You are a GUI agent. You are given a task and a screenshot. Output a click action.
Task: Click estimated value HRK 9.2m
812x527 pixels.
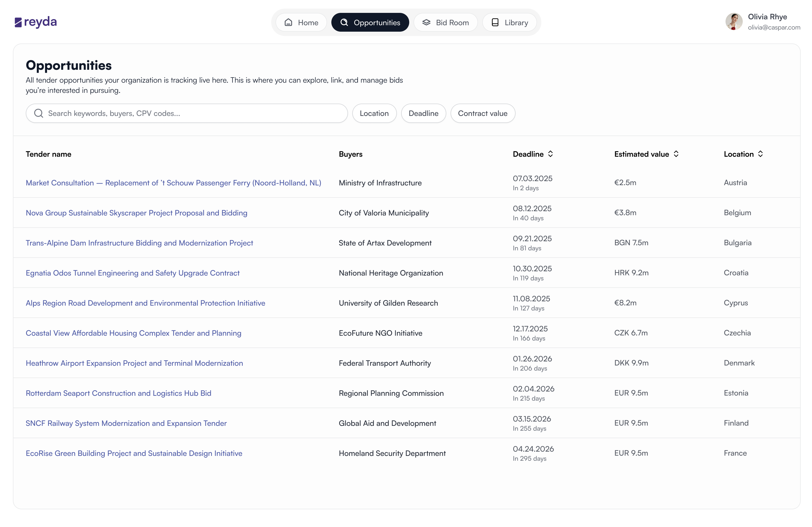pyautogui.click(x=631, y=273)
